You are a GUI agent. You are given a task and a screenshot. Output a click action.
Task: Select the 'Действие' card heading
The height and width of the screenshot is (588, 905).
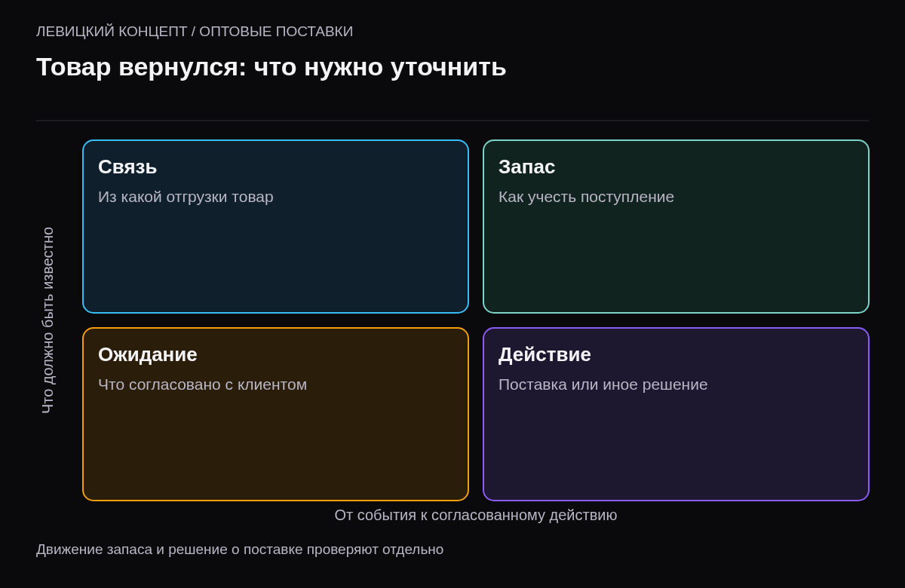pos(545,354)
